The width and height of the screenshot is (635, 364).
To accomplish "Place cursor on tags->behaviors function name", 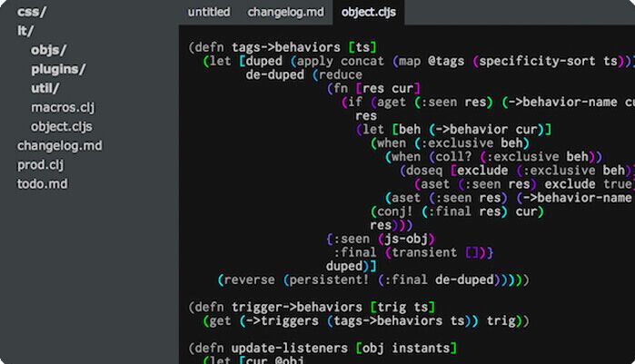I will tap(286, 47).
